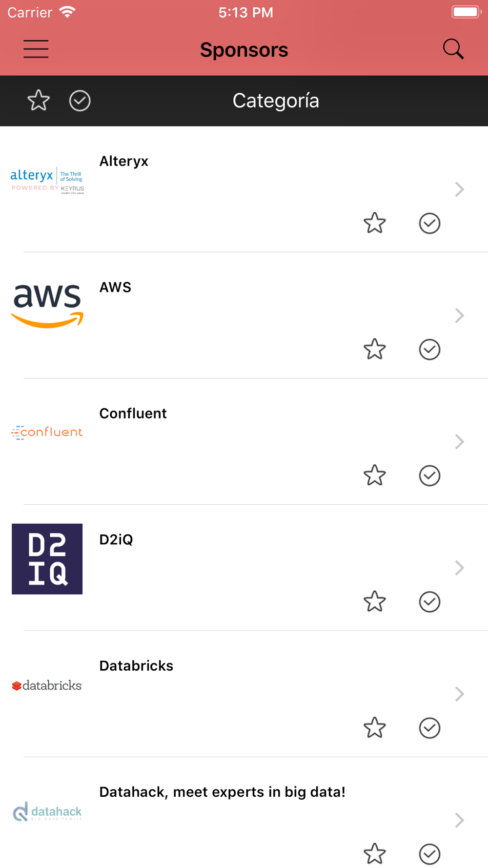This screenshot has height=868, width=488.
Task: Mark Alteryx as checked
Action: (429, 223)
